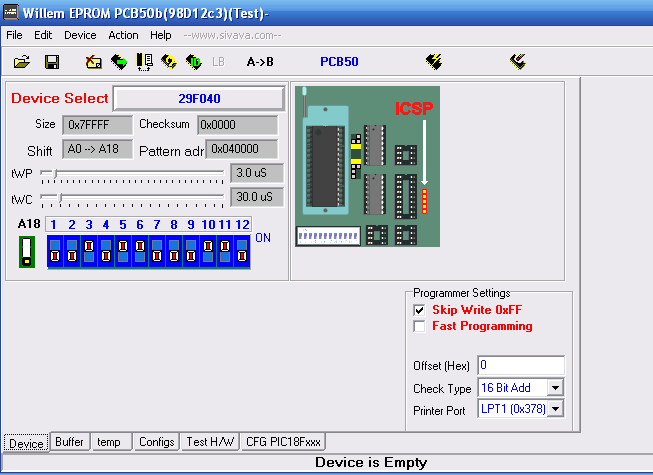Image resolution: width=653 pixels, height=475 pixels.
Task: Open the Device menu
Action: [x=80, y=35]
